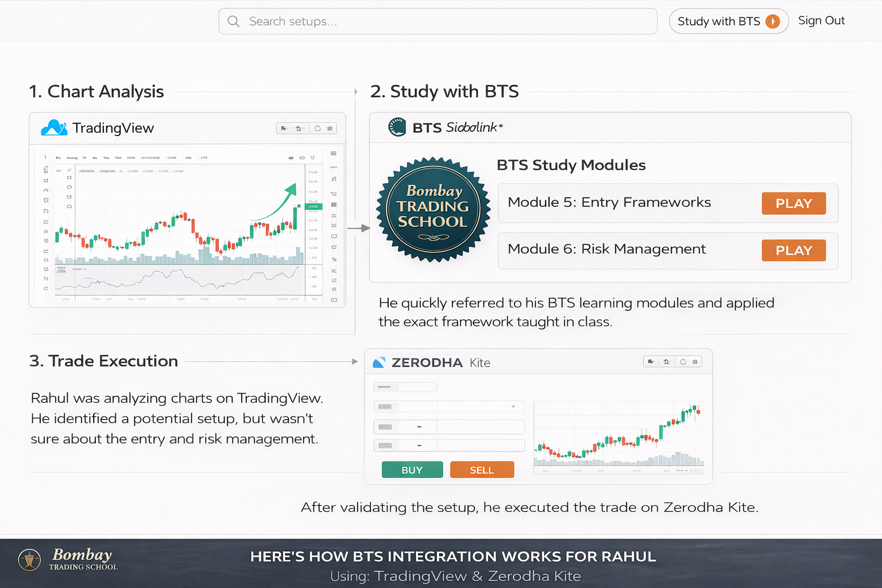Click the grid icon in the TradingView header toolbar
This screenshot has height=588, width=882.
click(x=330, y=128)
